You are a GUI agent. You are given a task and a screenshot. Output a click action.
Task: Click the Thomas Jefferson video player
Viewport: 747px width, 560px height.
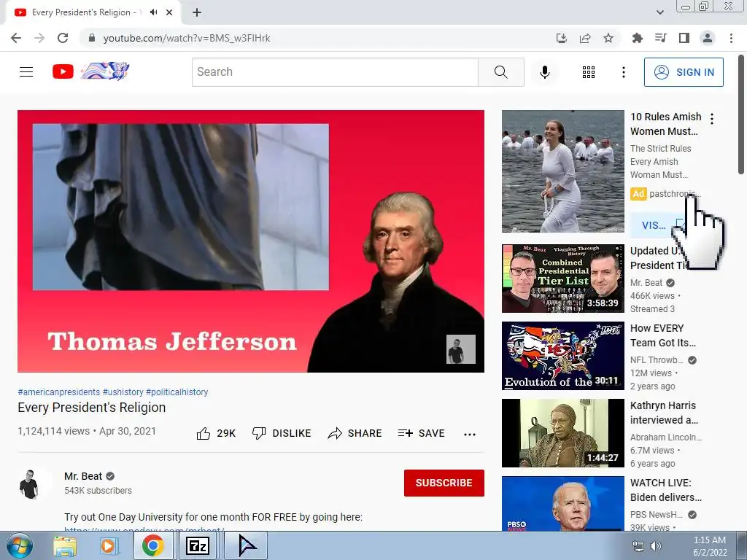251,241
